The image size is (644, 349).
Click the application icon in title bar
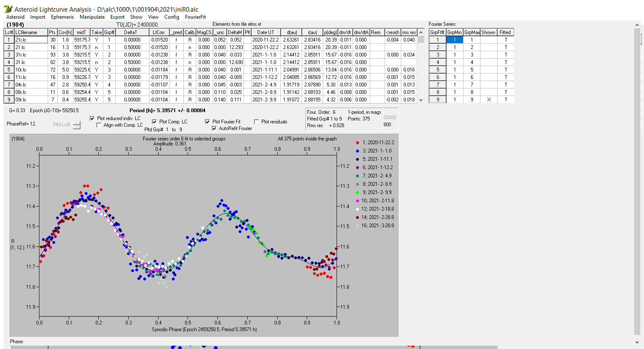click(x=8, y=9)
